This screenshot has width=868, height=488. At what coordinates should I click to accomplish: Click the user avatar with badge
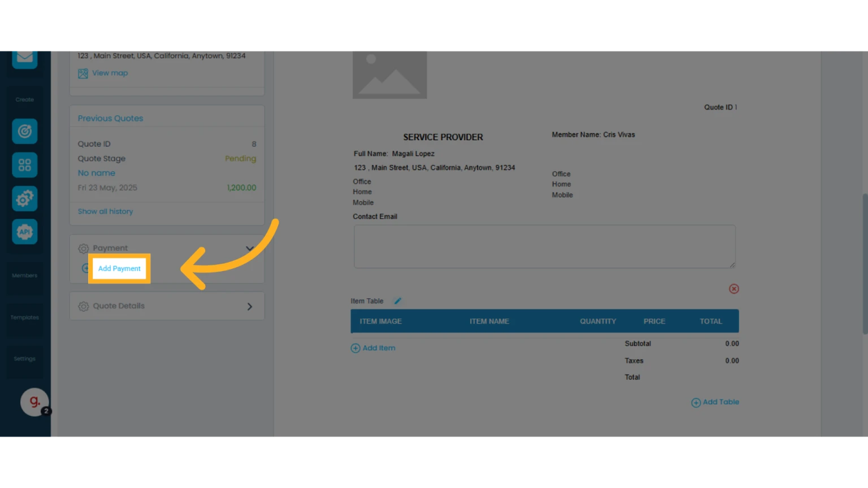point(35,402)
